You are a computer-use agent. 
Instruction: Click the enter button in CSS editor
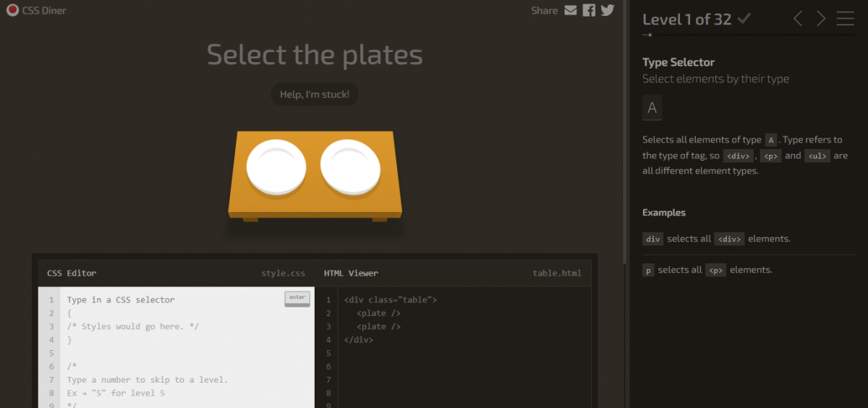[x=297, y=298]
